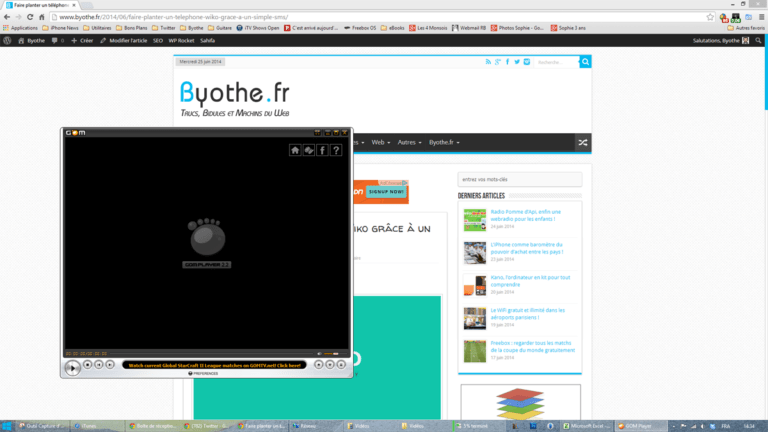Click the sidebar keyword search field
Viewport: 768px width, 432px height.
pos(519,180)
